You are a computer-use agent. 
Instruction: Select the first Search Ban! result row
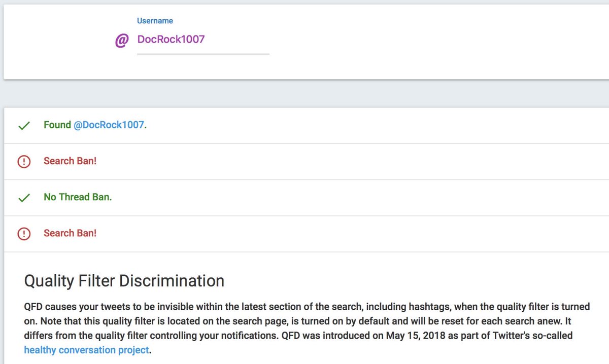[307, 162]
